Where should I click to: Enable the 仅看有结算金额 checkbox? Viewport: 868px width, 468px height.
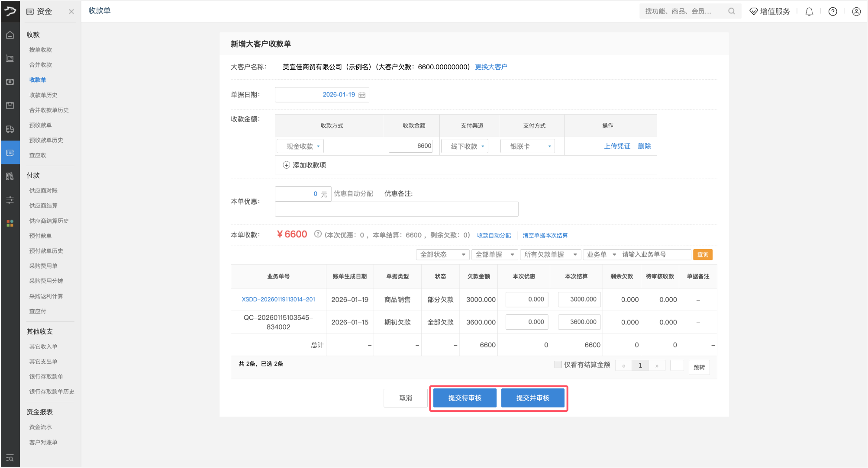coord(558,365)
